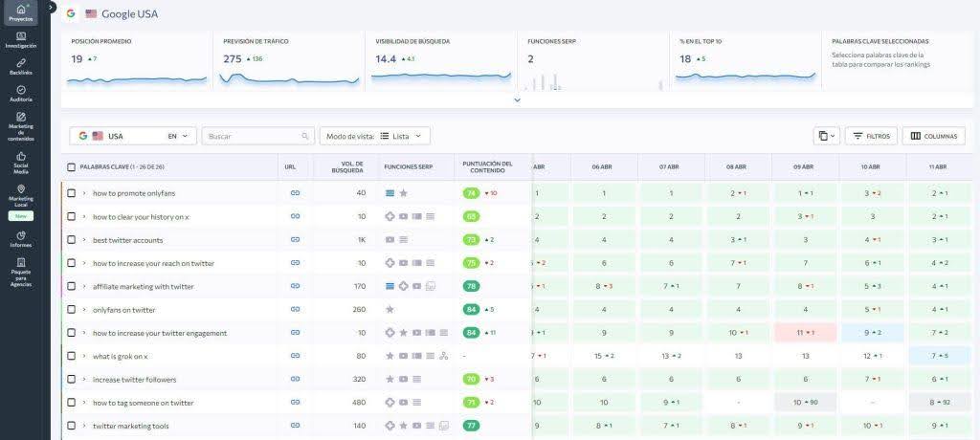Click the content score 84 badge for onlyfans on twitter
This screenshot has width=980, height=440.
[x=471, y=309]
